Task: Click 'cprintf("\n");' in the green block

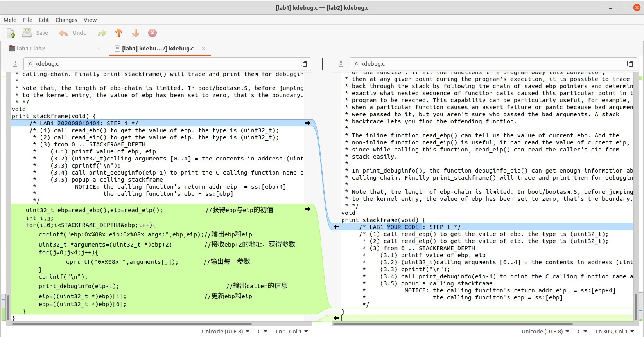Action: tap(63, 277)
